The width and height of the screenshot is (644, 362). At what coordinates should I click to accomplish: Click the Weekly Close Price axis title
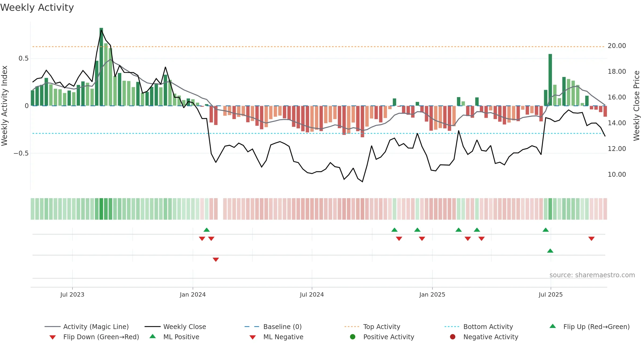click(636, 106)
